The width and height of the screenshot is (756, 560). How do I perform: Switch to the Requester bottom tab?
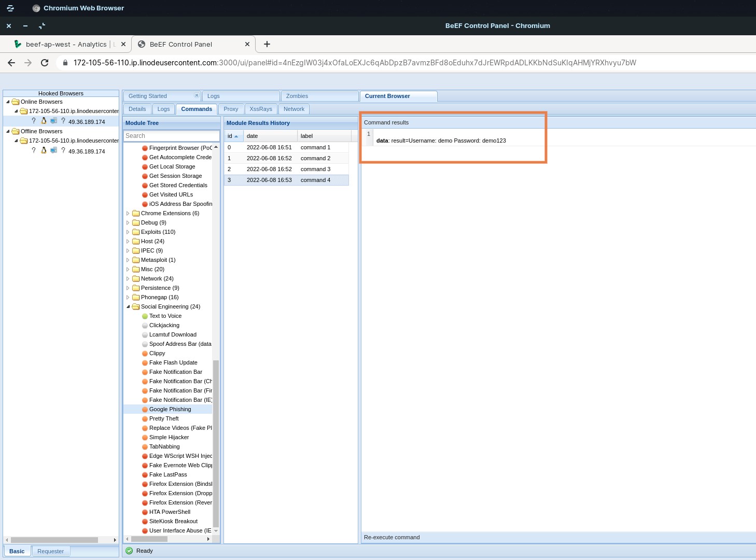51,551
